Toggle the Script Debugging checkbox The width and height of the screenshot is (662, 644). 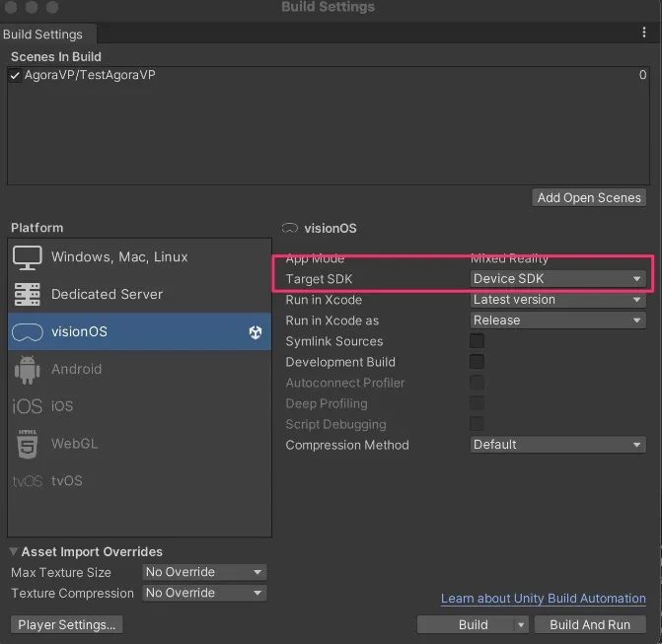pyautogui.click(x=477, y=424)
